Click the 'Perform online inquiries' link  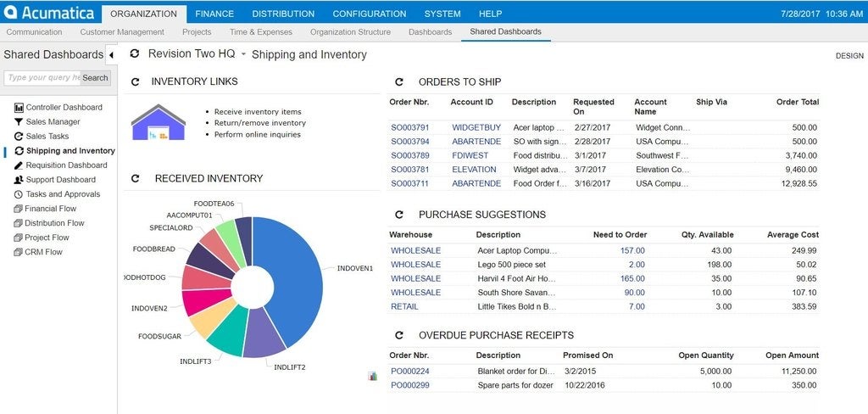(x=258, y=134)
